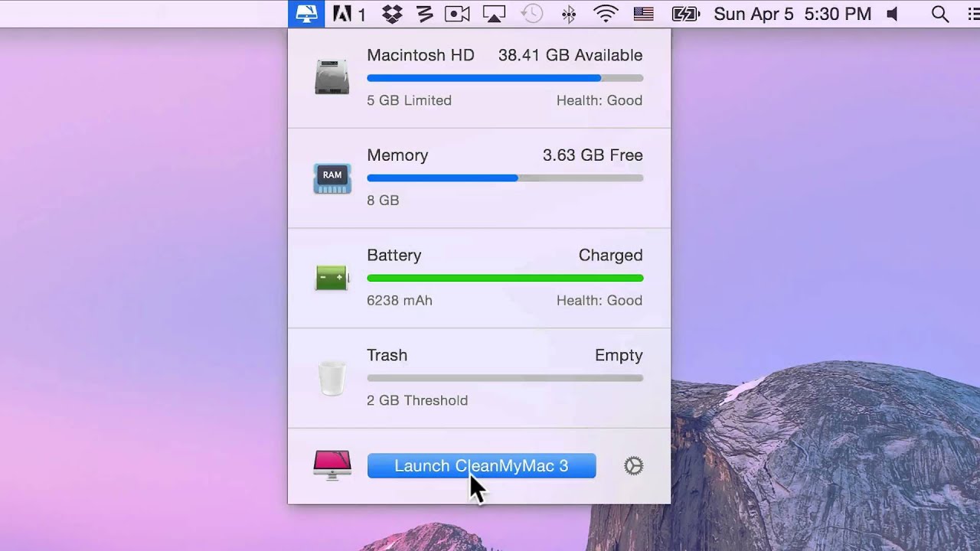Click the '3.63 GB Free' text
The width and height of the screenshot is (980, 551).
(593, 155)
